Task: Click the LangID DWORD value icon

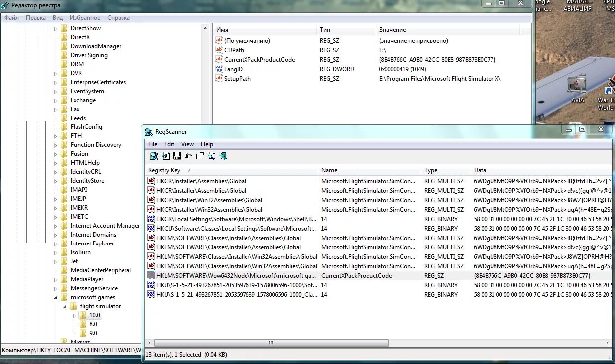Action: pyautogui.click(x=219, y=69)
